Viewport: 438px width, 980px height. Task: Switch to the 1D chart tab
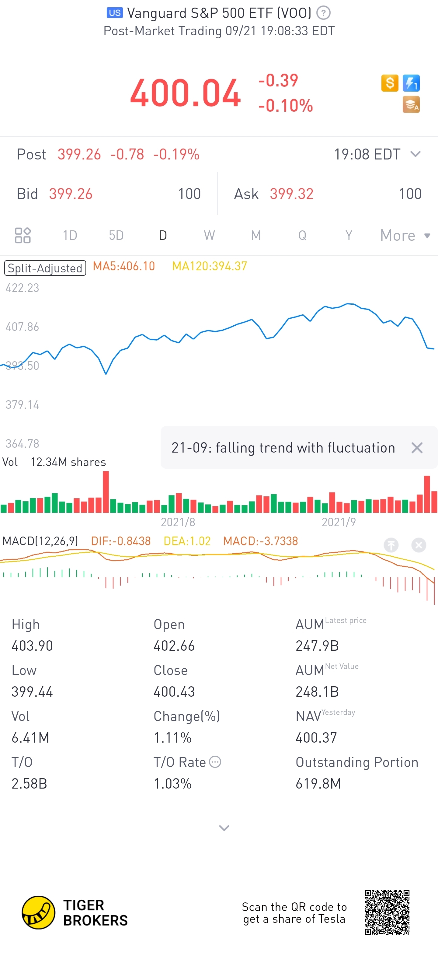[70, 236]
